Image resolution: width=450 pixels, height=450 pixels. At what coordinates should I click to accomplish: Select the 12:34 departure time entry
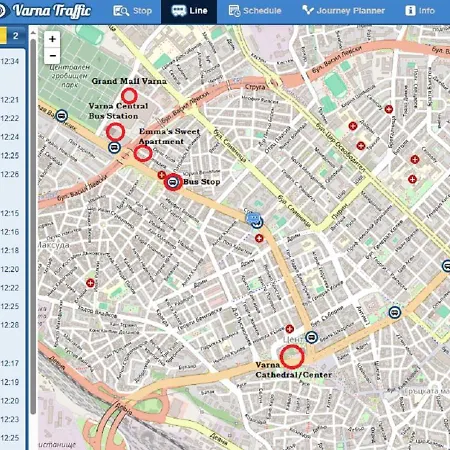10,61
